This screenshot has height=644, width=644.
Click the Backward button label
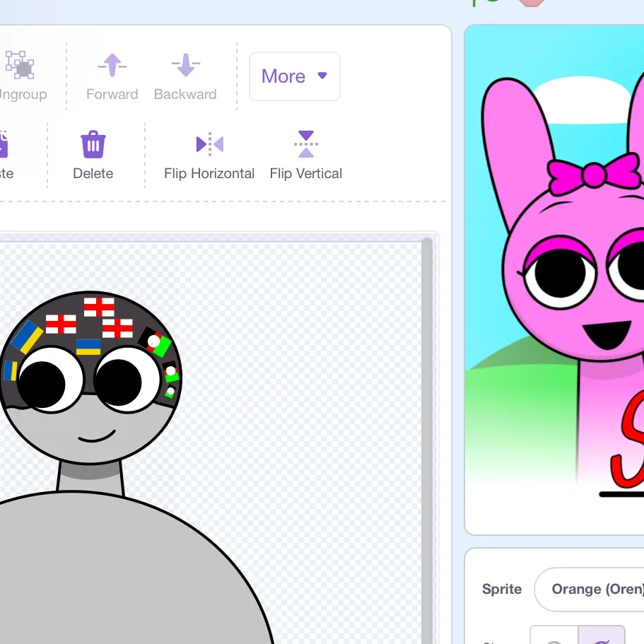[x=185, y=93]
